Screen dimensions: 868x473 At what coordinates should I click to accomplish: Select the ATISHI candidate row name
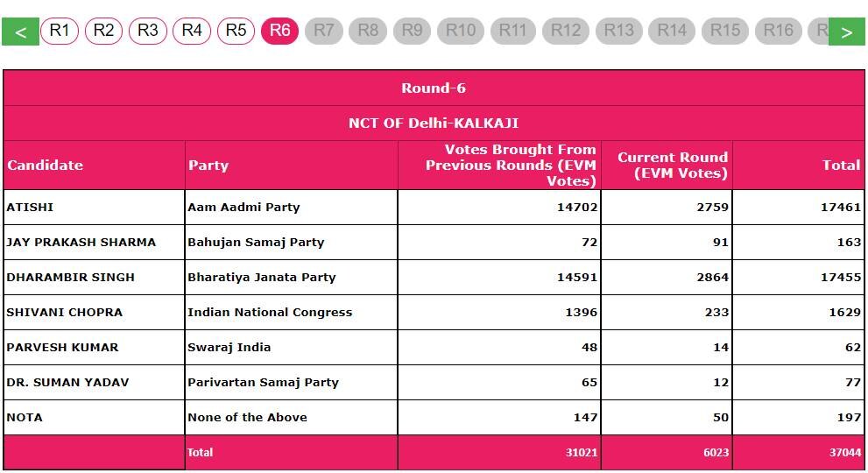(30, 208)
